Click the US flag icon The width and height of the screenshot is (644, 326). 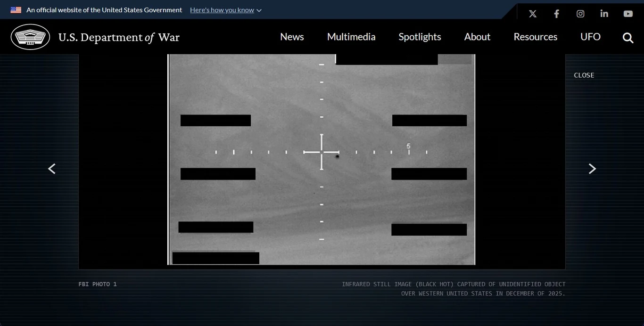point(16,10)
